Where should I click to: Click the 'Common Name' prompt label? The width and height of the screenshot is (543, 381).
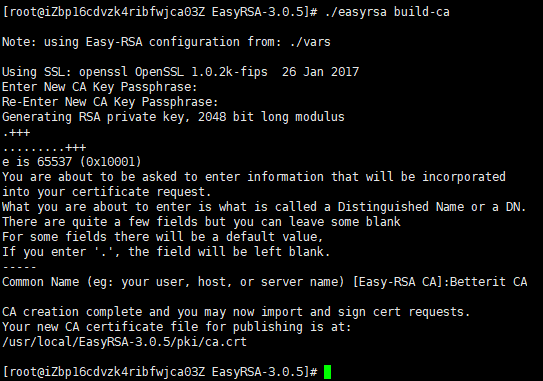pos(41,282)
